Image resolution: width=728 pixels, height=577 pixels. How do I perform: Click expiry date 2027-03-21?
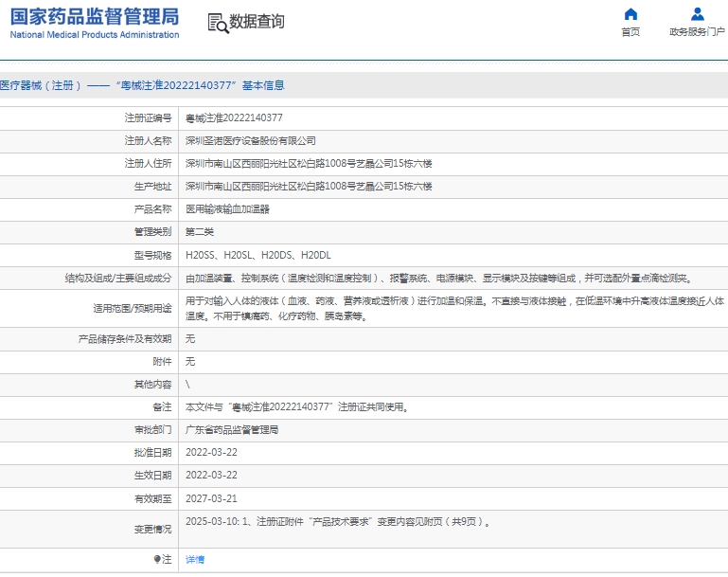click(x=211, y=498)
